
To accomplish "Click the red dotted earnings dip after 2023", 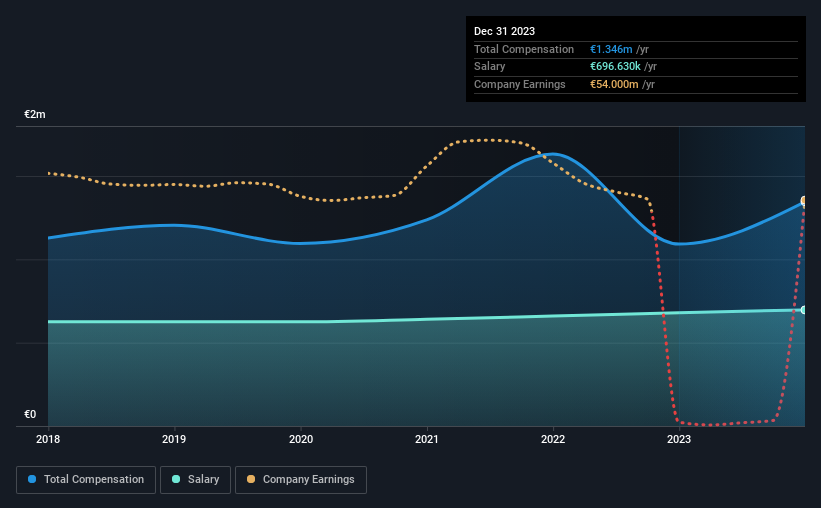I will pos(707,424).
